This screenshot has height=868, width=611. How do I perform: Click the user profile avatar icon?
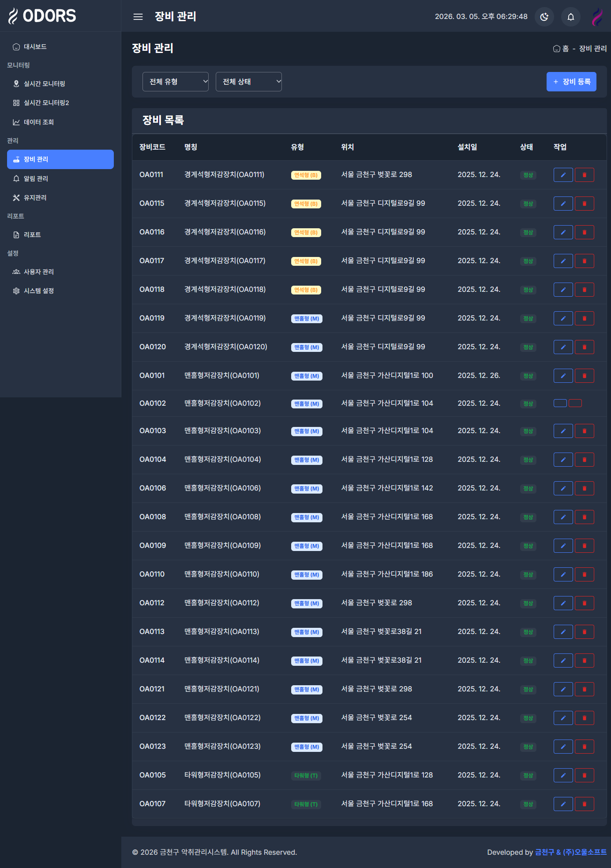pyautogui.click(x=597, y=17)
